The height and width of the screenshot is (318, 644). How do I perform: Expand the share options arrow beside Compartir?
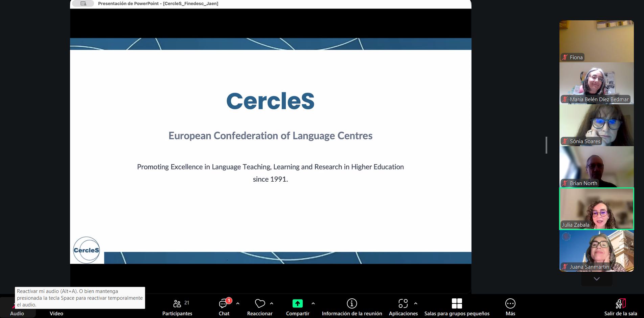coord(313,303)
